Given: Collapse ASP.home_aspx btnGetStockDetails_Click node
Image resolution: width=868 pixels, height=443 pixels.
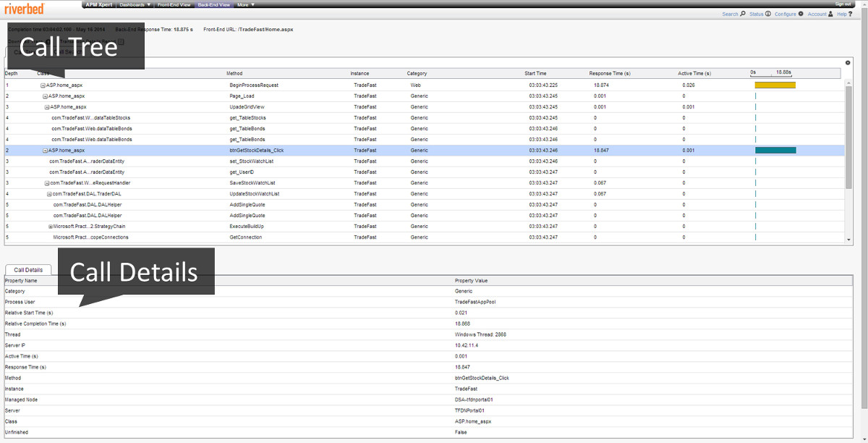Looking at the screenshot, I should [x=45, y=151].
